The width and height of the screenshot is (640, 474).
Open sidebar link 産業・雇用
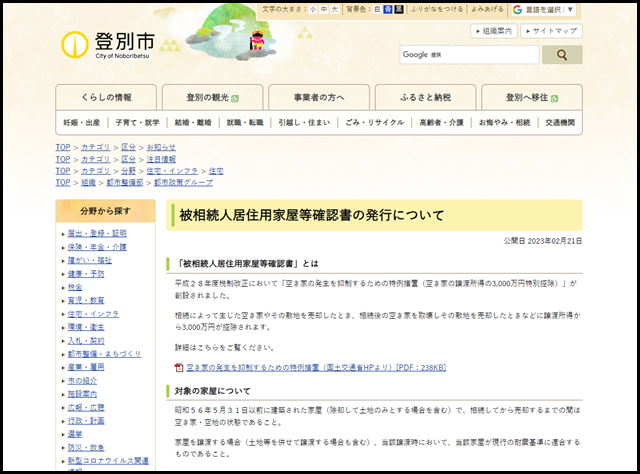pos(86,367)
